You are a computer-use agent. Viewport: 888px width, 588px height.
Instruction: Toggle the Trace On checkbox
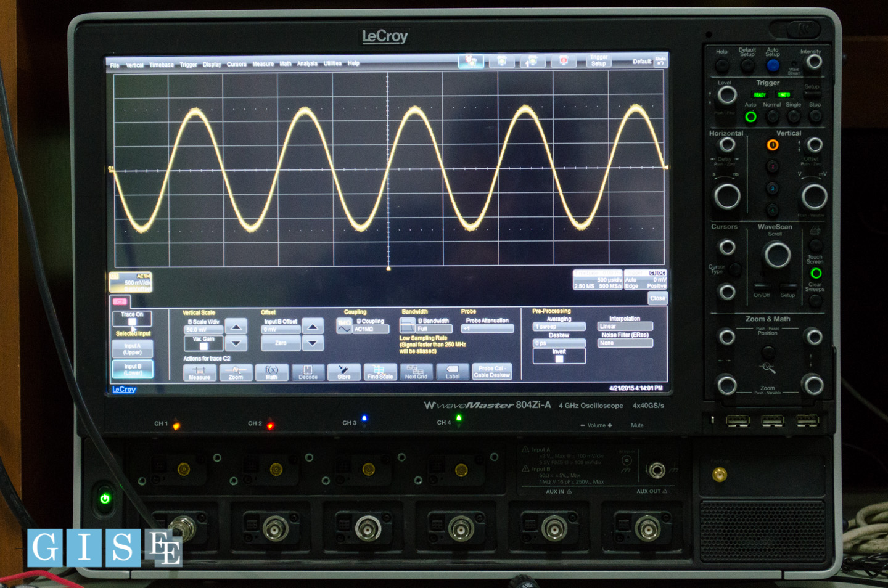(x=132, y=322)
